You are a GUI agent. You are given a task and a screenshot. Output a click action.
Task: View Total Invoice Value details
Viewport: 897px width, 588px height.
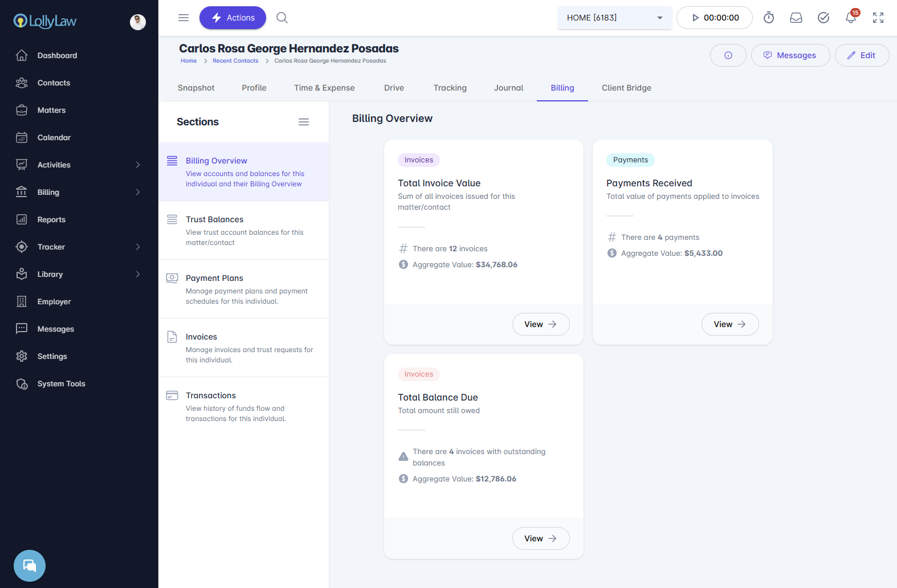coord(541,324)
